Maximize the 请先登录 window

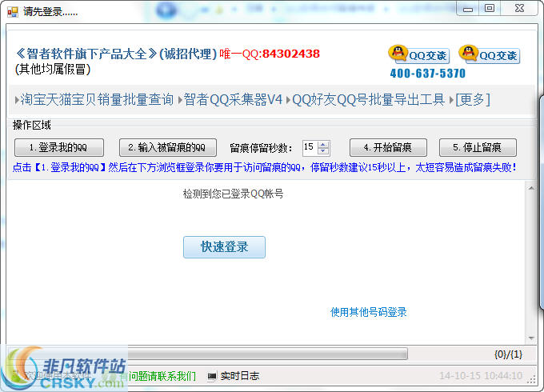[490, 8]
